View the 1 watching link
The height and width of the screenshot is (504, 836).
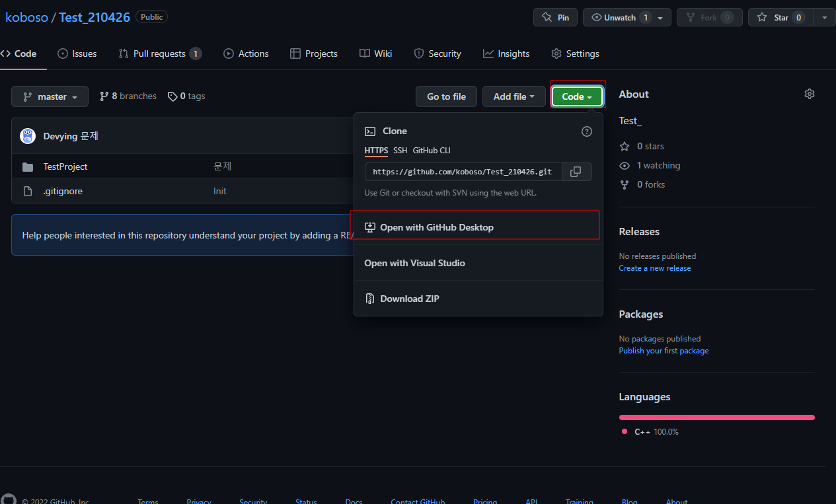(650, 165)
